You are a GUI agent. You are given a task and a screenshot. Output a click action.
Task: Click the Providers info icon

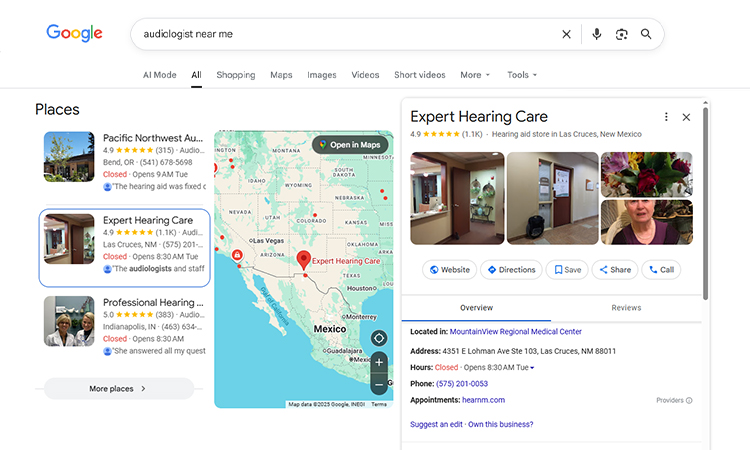689,400
